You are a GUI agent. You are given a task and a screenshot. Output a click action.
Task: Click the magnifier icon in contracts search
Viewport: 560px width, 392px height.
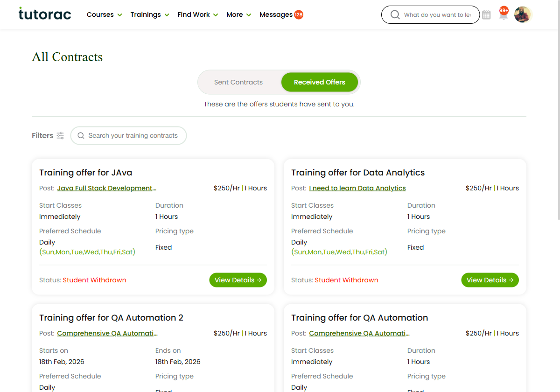[x=81, y=136]
